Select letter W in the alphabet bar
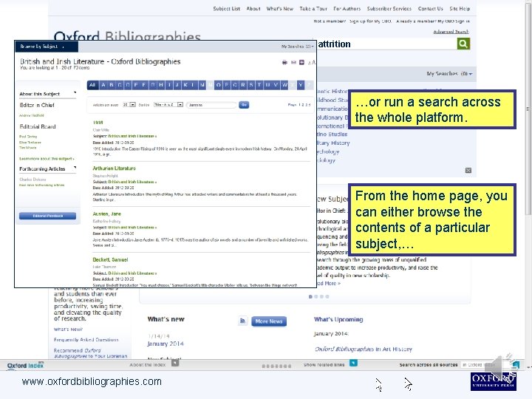 click(284, 85)
